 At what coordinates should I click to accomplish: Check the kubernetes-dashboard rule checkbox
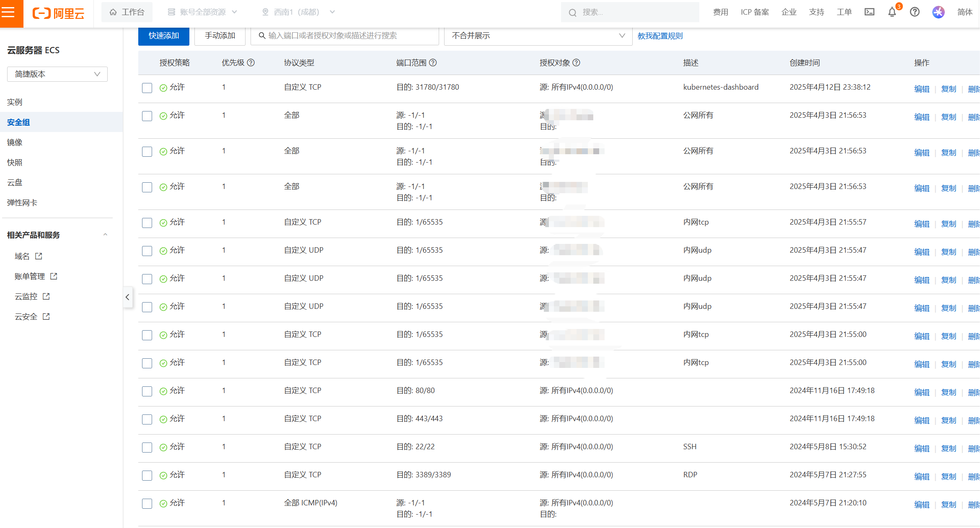147,88
